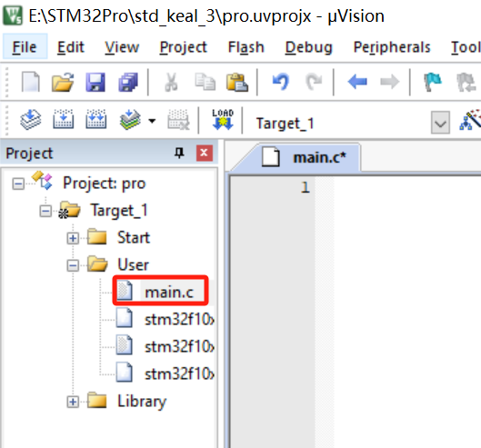Viewport: 481px width, 448px height.
Task: Navigate backwards with the blue left arrow
Action: point(357,82)
